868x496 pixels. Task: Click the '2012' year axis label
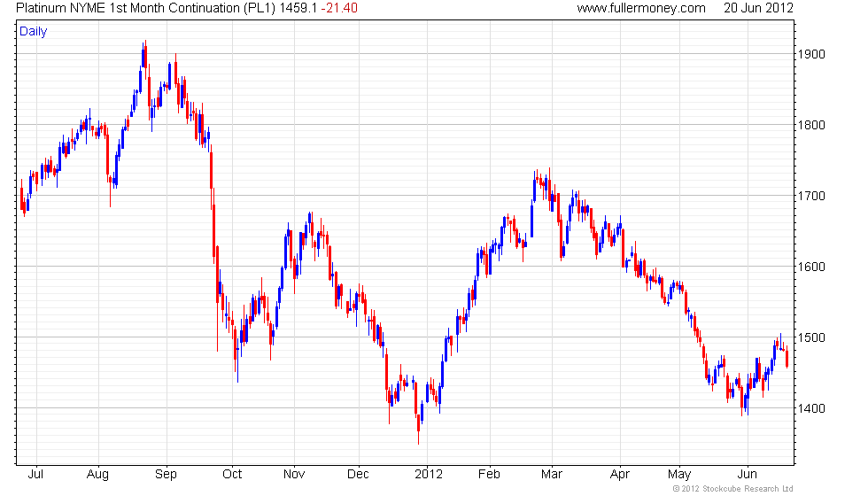click(x=429, y=475)
